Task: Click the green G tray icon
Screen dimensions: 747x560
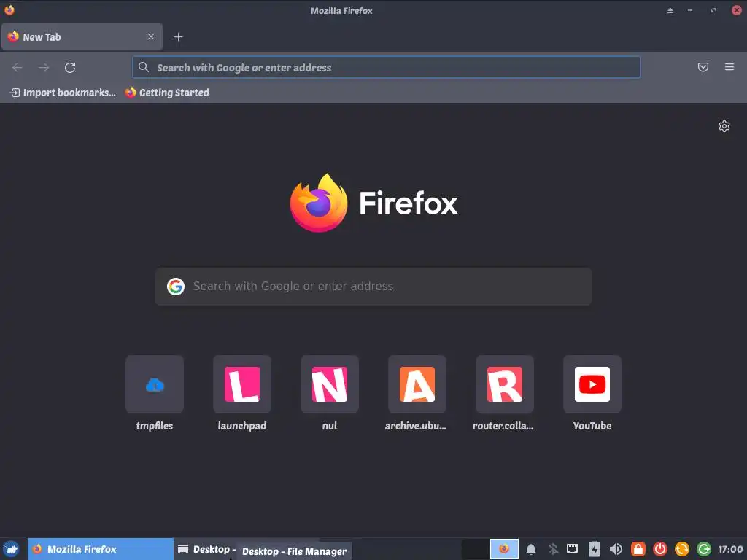Action: pos(704,549)
